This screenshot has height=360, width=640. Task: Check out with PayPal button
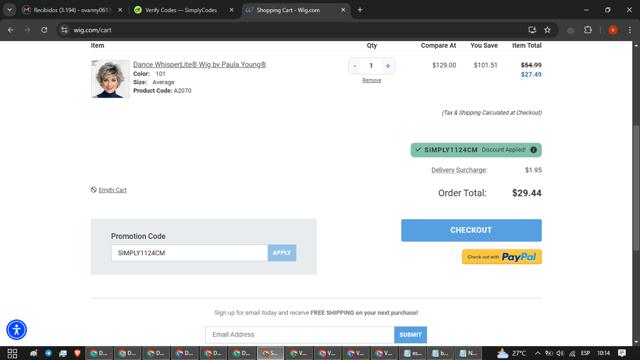click(502, 257)
